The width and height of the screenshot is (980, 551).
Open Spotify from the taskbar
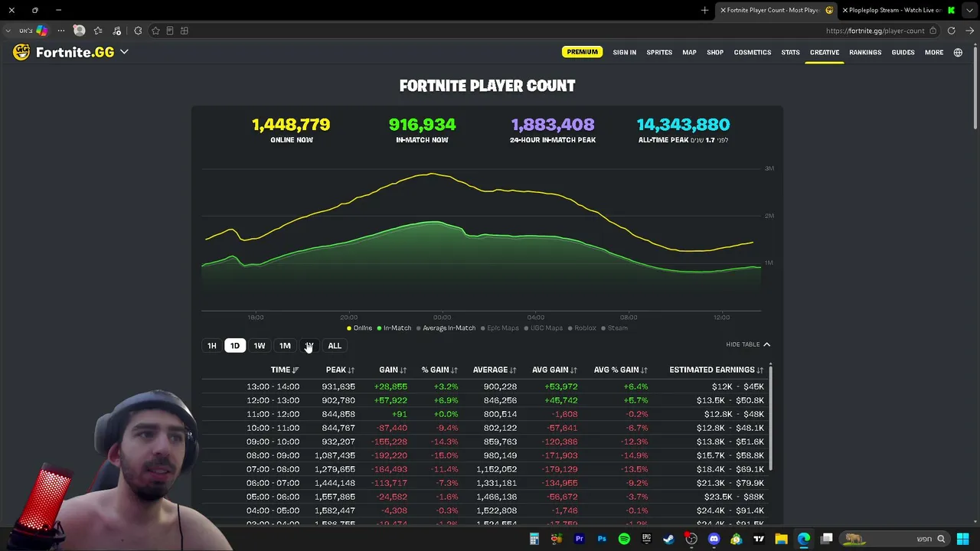coord(624,539)
